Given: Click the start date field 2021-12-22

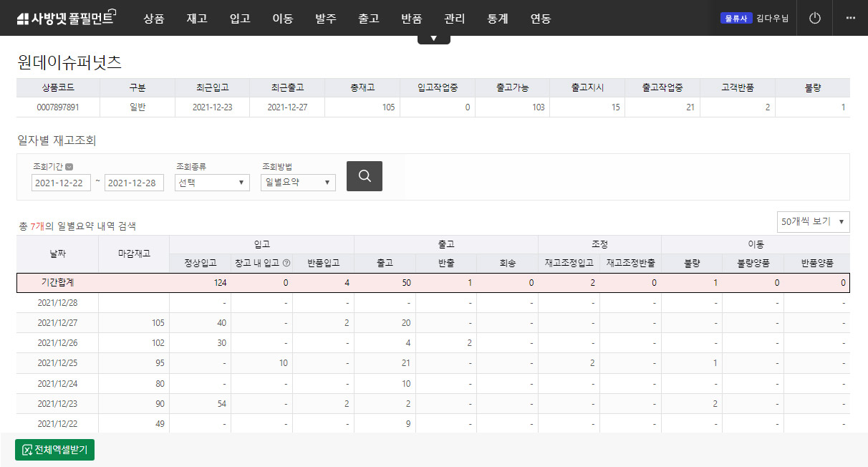Looking at the screenshot, I should 61,183.
